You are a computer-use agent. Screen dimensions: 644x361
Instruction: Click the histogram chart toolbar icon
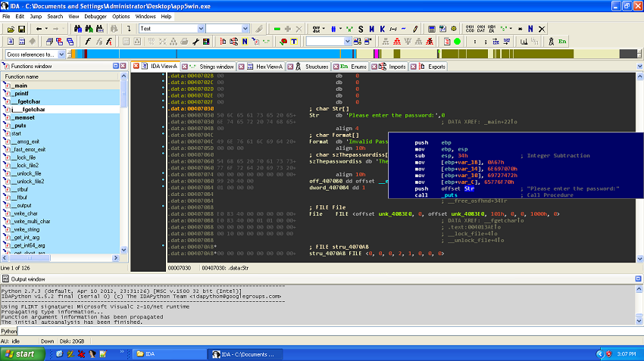click(524, 42)
